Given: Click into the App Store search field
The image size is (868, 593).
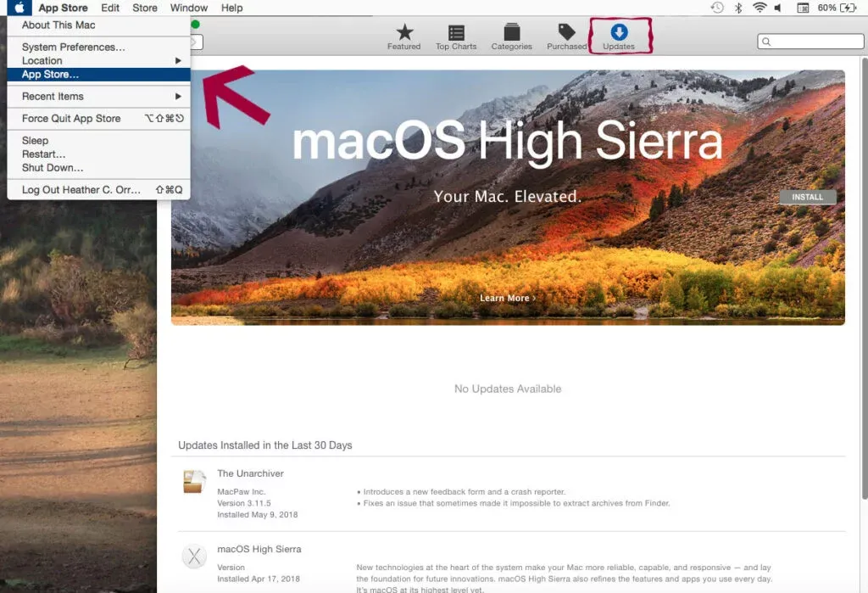Looking at the screenshot, I should 810,42.
